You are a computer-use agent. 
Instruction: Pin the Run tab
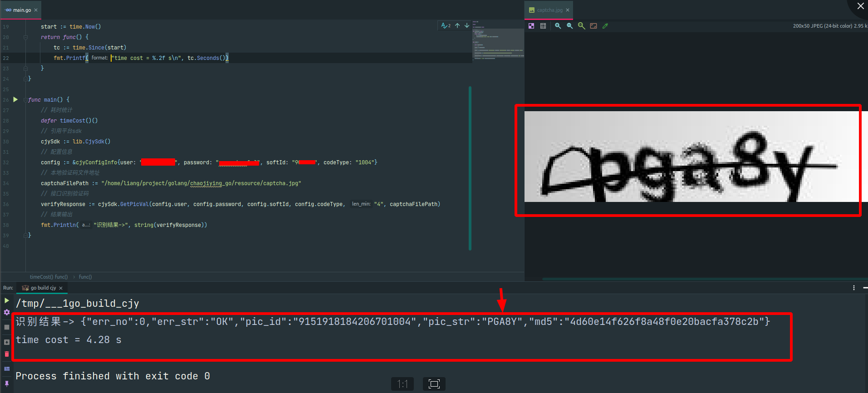[x=7, y=383]
